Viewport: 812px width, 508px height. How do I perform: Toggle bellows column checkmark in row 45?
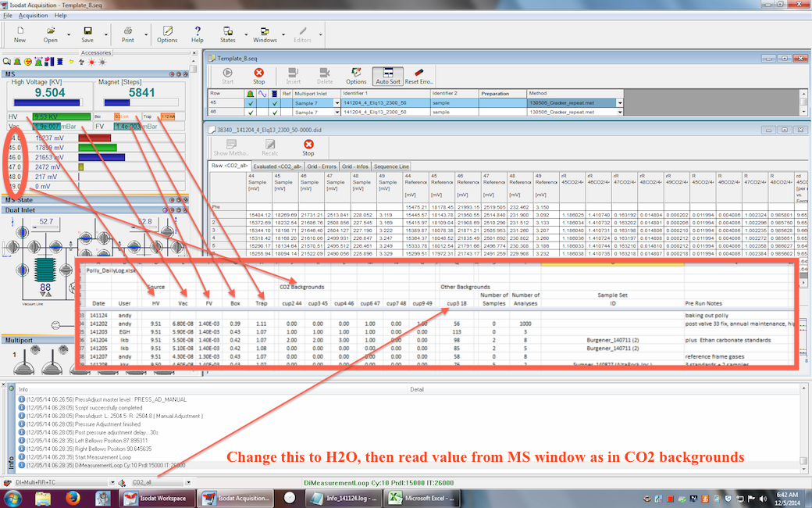(x=275, y=103)
